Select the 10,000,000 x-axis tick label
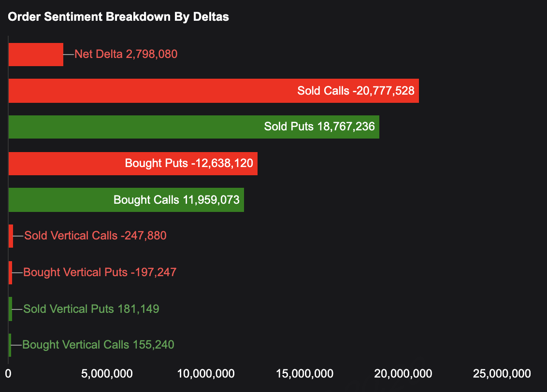Screen dimensions: 547x392 coord(206,373)
